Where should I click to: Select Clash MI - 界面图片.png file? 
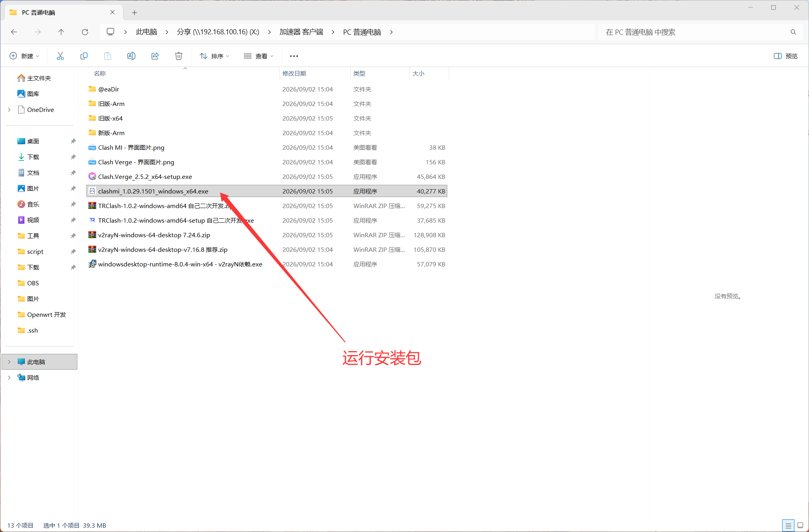pos(267,147)
